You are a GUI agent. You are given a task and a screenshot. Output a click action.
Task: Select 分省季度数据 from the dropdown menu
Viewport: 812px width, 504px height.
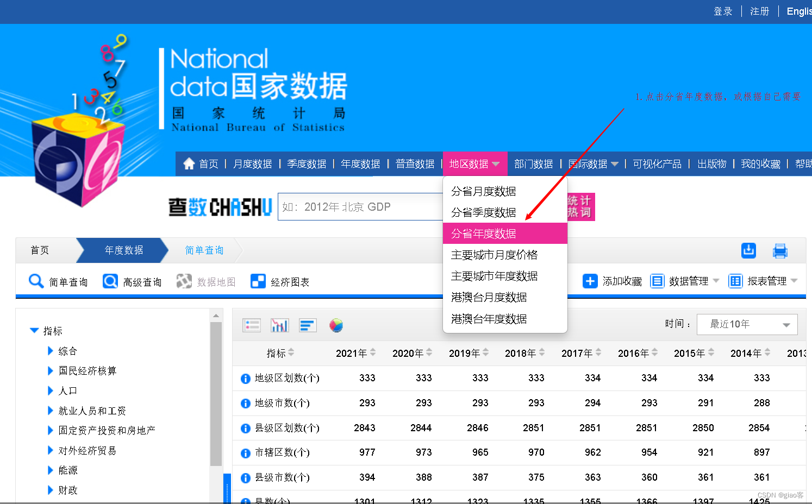coord(505,212)
